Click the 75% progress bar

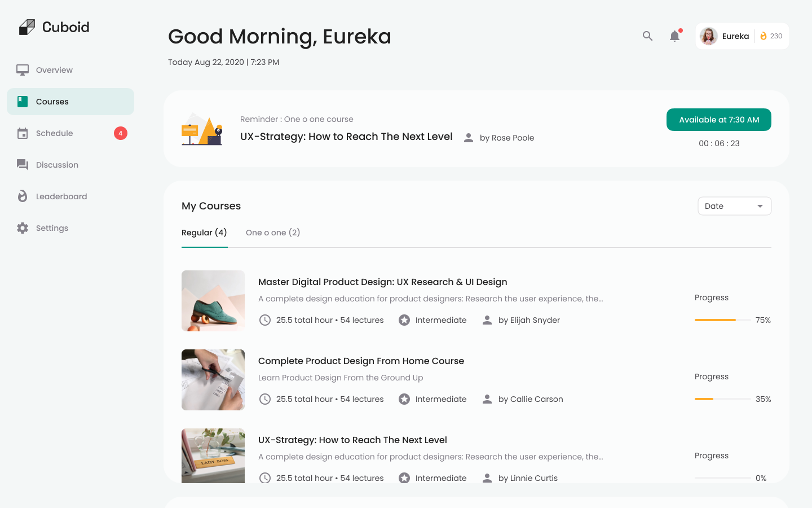click(x=722, y=320)
